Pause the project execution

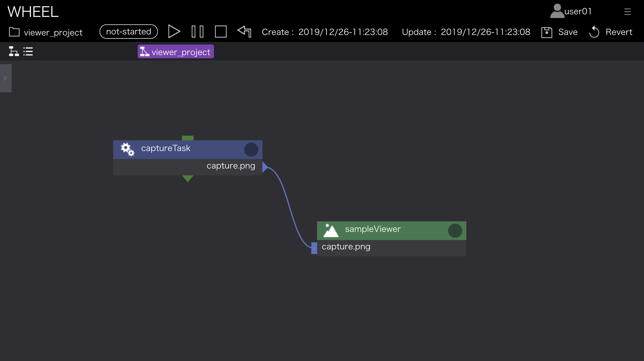198,32
